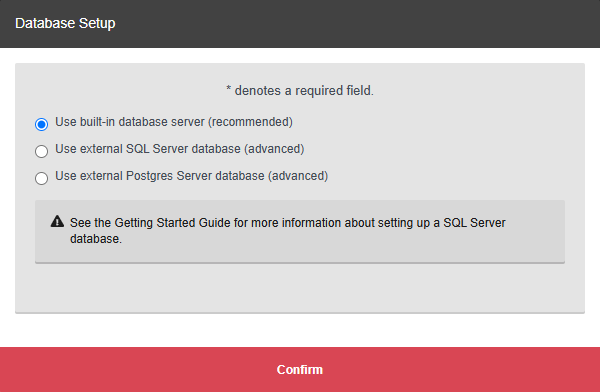
Task: Select the external Postgres Server radio button
Action: pyautogui.click(x=41, y=178)
